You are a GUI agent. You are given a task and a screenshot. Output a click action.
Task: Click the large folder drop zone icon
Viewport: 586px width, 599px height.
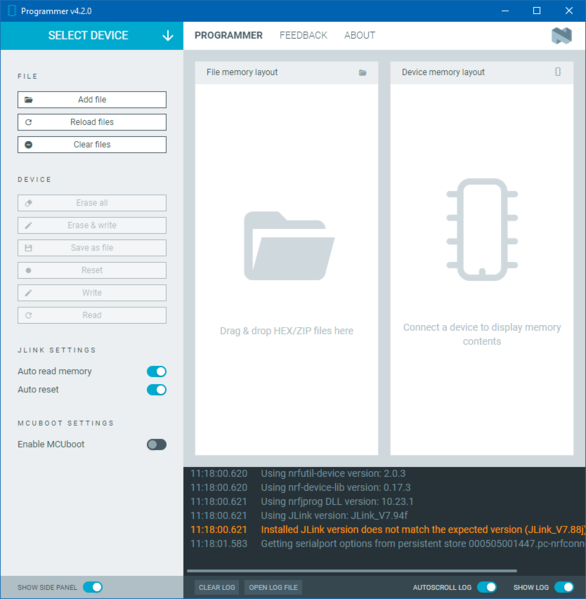tap(289, 246)
